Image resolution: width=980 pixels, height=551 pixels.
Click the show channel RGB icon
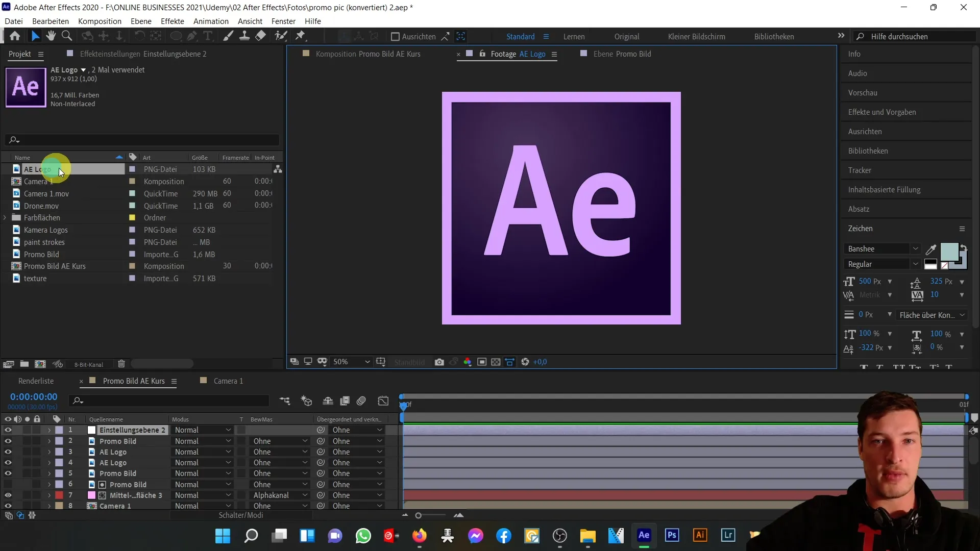467,362
